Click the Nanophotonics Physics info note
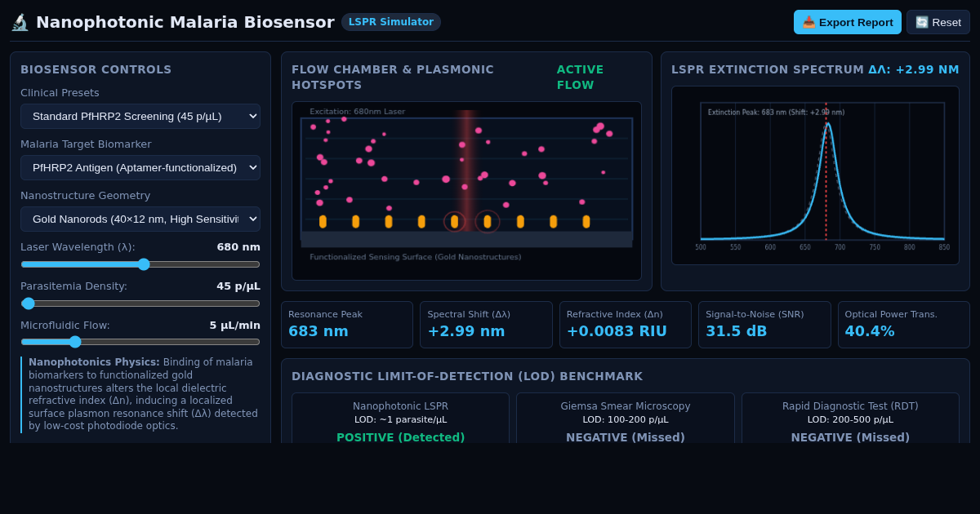Viewport: 980px width, 514px height. pos(140,394)
